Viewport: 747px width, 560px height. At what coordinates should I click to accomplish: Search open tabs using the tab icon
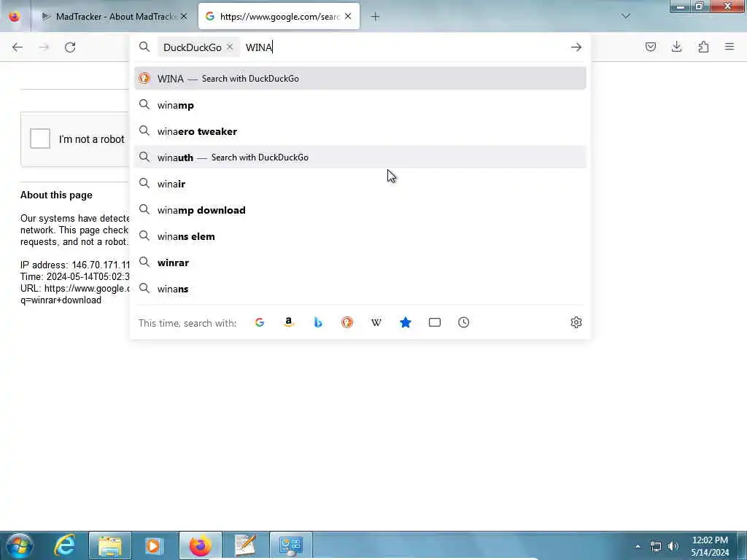coord(435,322)
